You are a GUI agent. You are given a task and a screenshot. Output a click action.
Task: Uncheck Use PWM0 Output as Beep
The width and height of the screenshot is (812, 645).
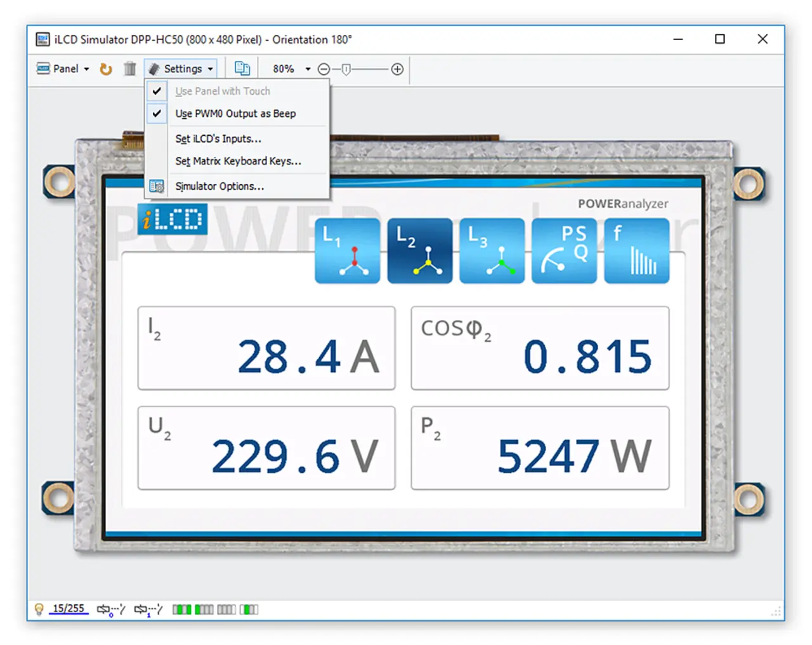pos(235,114)
